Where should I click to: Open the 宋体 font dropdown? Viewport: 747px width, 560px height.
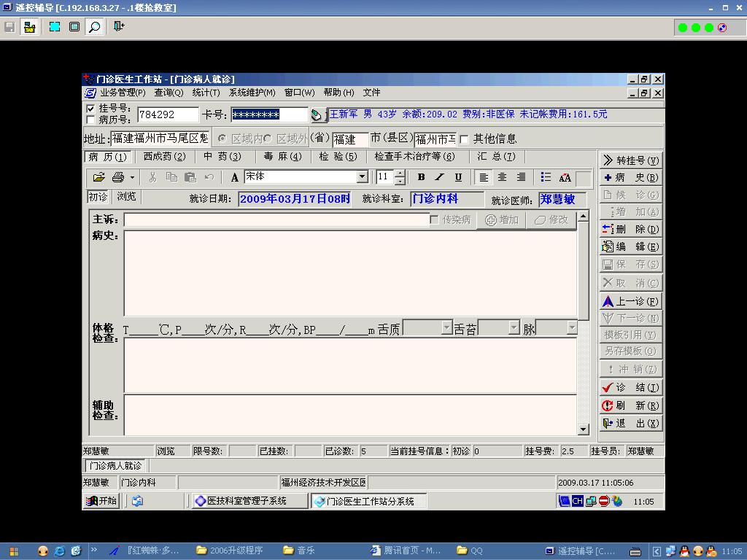coord(362,177)
